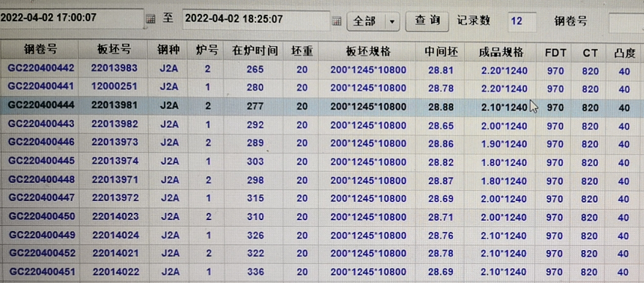Screen dimensions: 644x283
Task: Click the FDT column header
Action: 555,53
